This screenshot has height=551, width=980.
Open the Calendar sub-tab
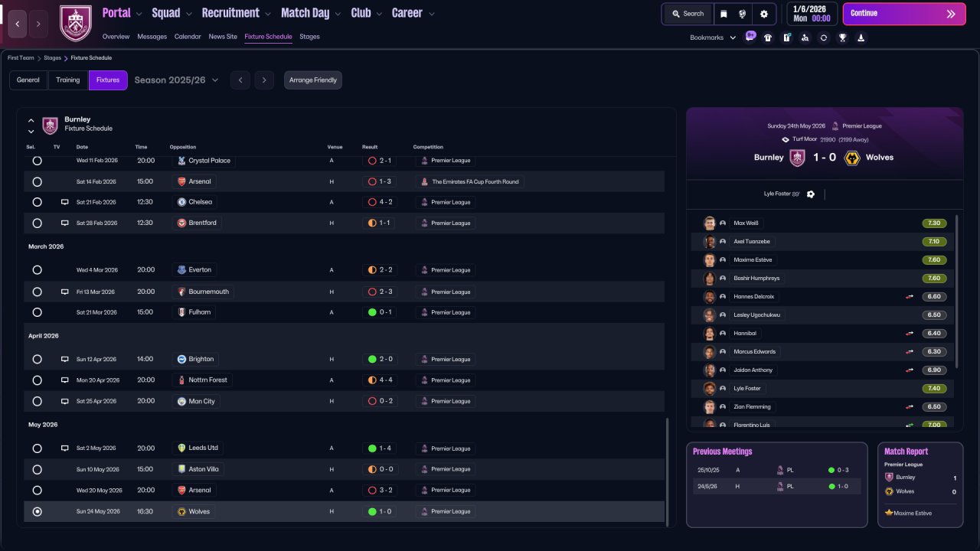coord(188,37)
